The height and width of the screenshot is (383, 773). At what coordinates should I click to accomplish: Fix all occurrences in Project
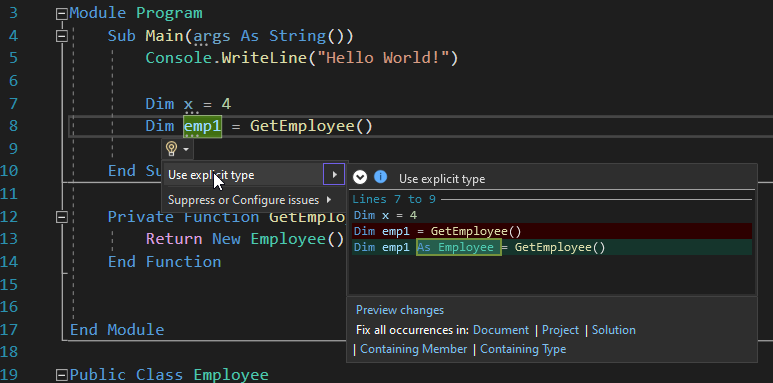point(561,330)
